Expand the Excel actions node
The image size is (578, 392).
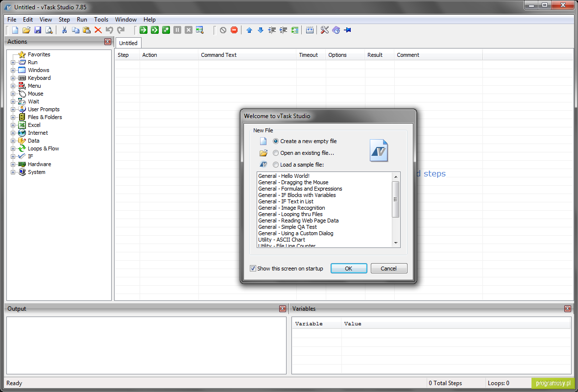pyautogui.click(x=13, y=125)
